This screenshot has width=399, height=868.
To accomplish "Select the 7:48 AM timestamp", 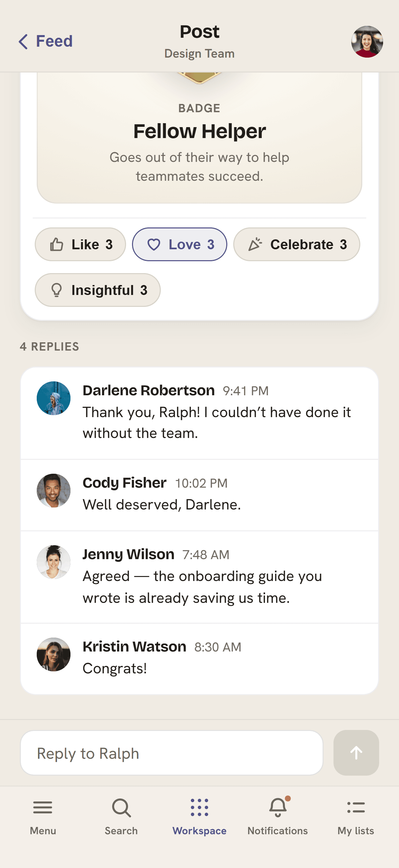I will [x=206, y=555].
